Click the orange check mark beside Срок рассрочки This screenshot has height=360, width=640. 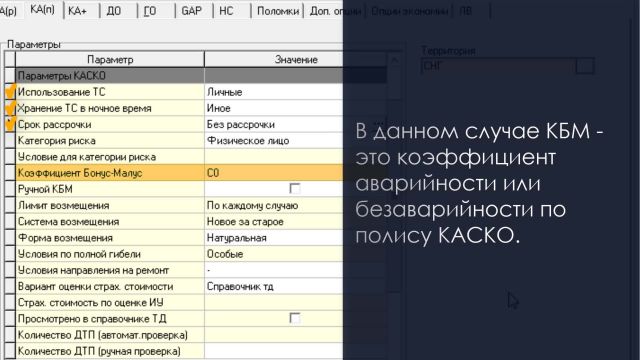10,124
